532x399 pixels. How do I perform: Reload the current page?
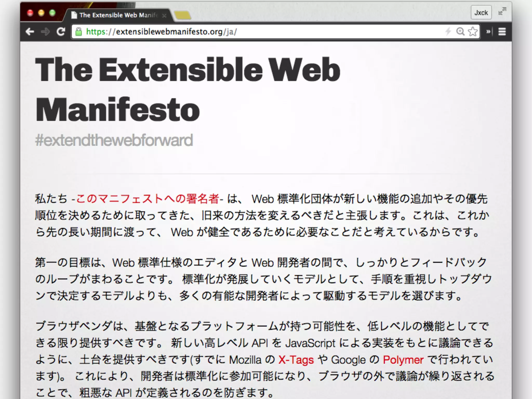click(61, 32)
